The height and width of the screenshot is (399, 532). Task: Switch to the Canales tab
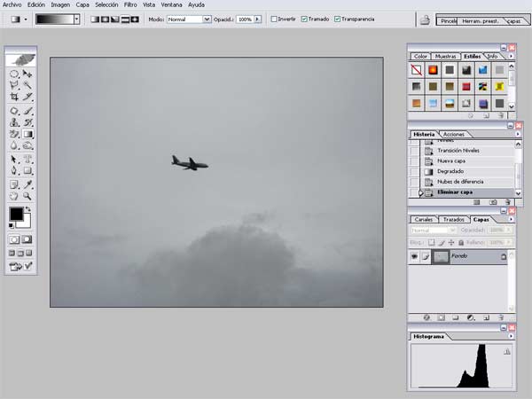[x=424, y=220]
